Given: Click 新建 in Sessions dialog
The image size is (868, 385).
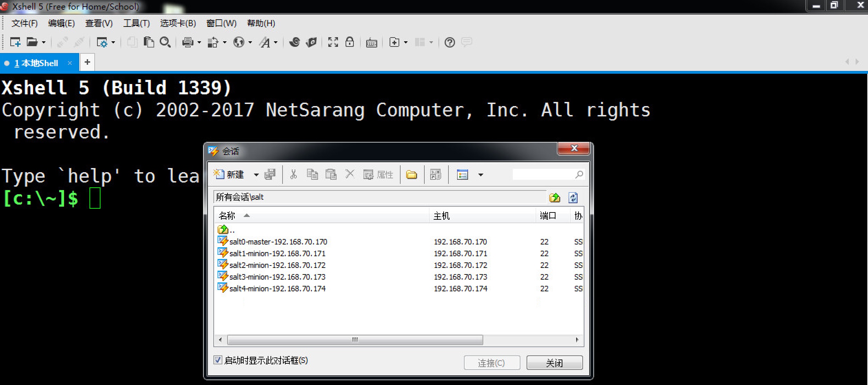Looking at the screenshot, I should [x=229, y=175].
